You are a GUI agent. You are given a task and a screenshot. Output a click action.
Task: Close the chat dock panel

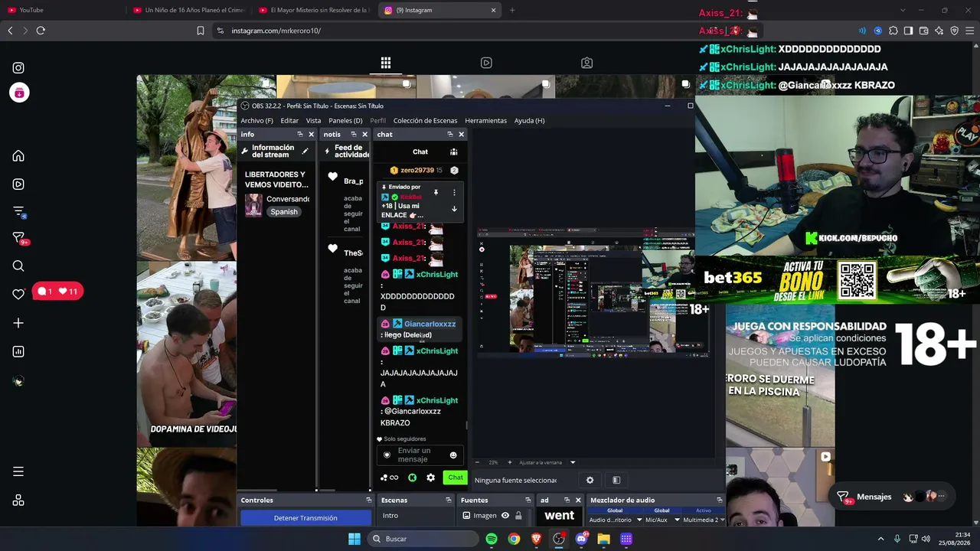(461, 135)
